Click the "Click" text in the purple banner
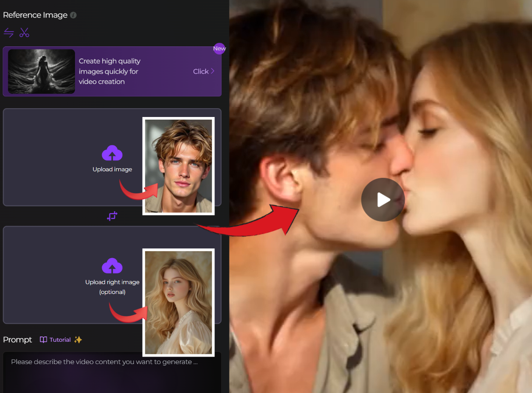Viewport: 532px width, 393px height. (x=200, y=71)
